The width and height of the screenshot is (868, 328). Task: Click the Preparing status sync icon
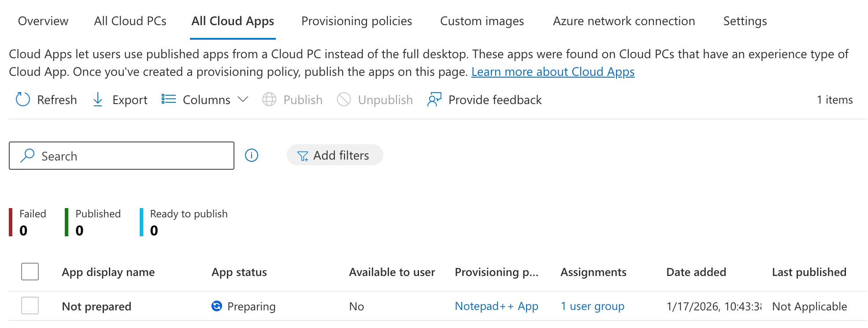217,306
